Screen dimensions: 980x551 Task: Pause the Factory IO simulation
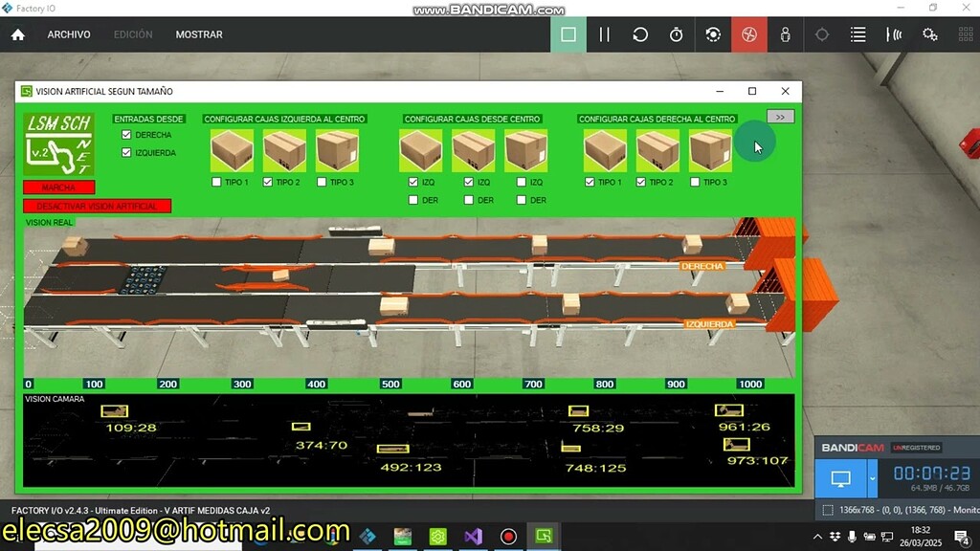pos(605,33)
